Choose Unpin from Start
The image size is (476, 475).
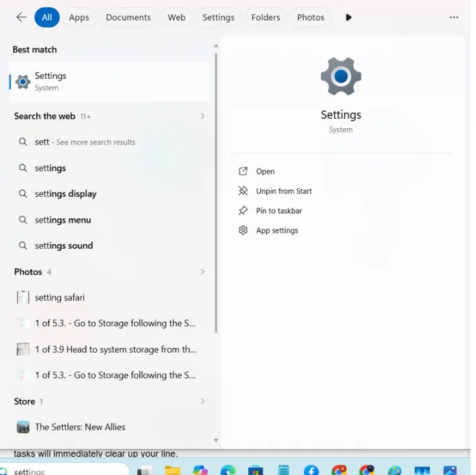[x=284, y=191]
